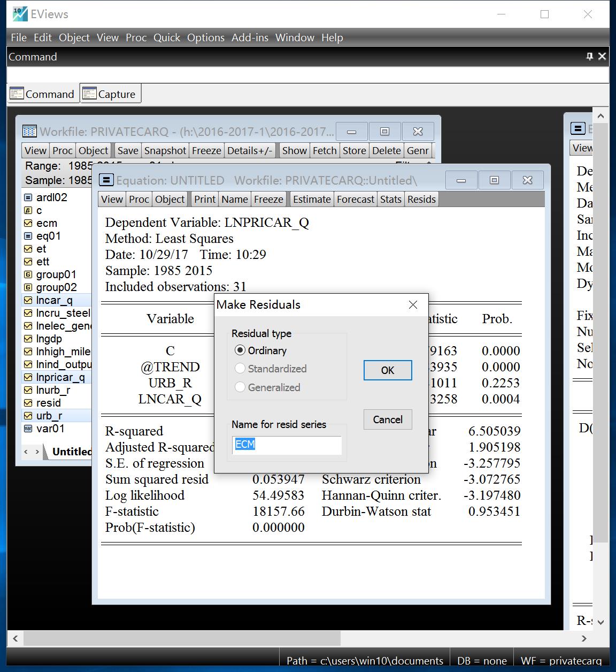The height and width of the screenshot is (672, 616).
Task: Click workfile page tab scroll-left arrow
Action: [26, 452]
